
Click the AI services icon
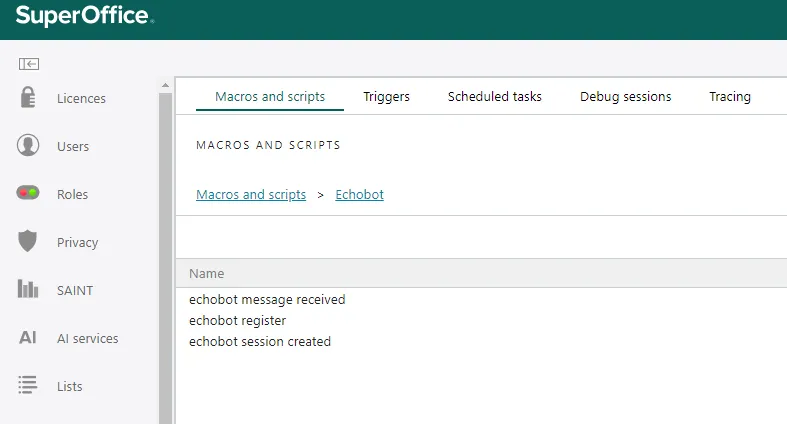tap(28, 338)
